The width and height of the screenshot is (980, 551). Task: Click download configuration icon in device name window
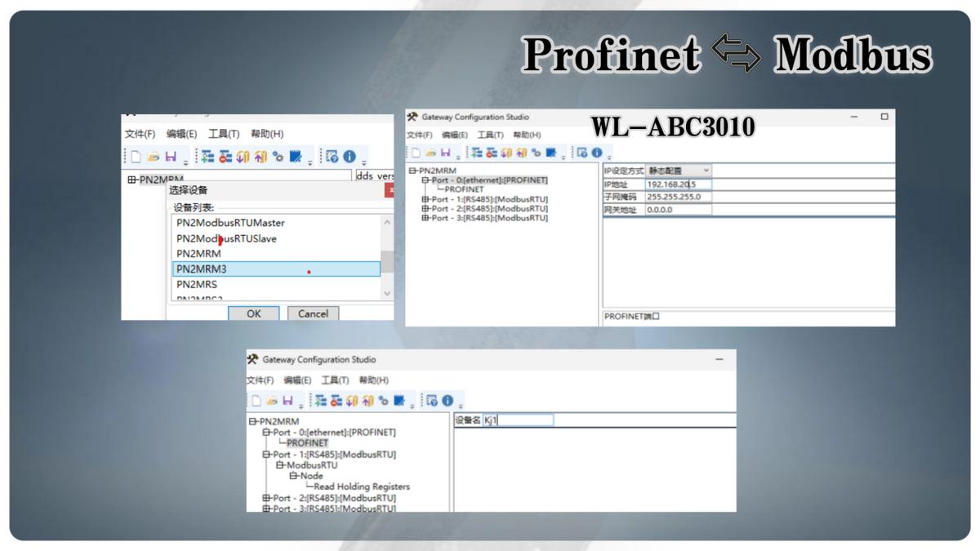pyautogui.click(x=352, y=401)
